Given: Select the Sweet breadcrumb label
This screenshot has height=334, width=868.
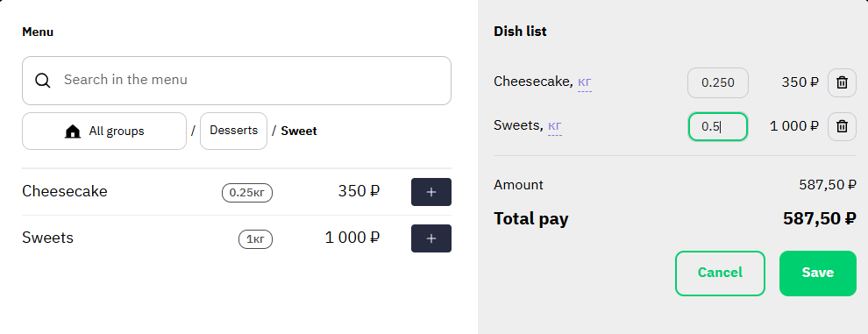Looking at the screenshot, I should click(299, 131).
